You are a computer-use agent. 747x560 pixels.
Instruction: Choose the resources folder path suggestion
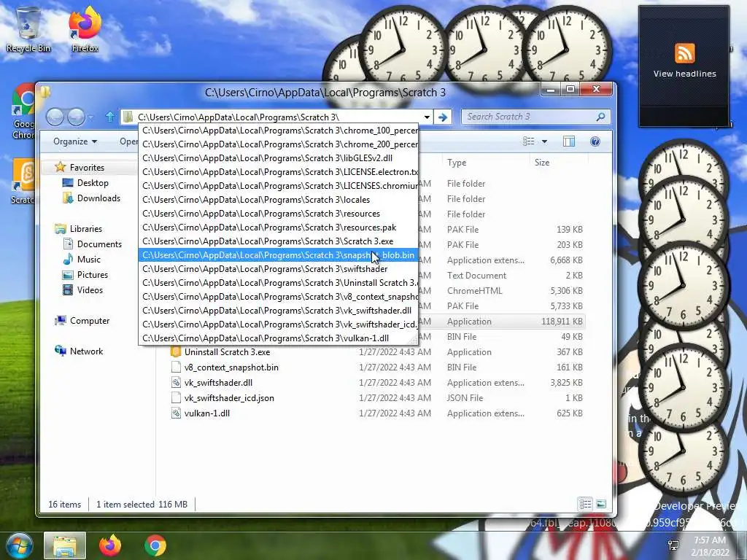[279, 214]
